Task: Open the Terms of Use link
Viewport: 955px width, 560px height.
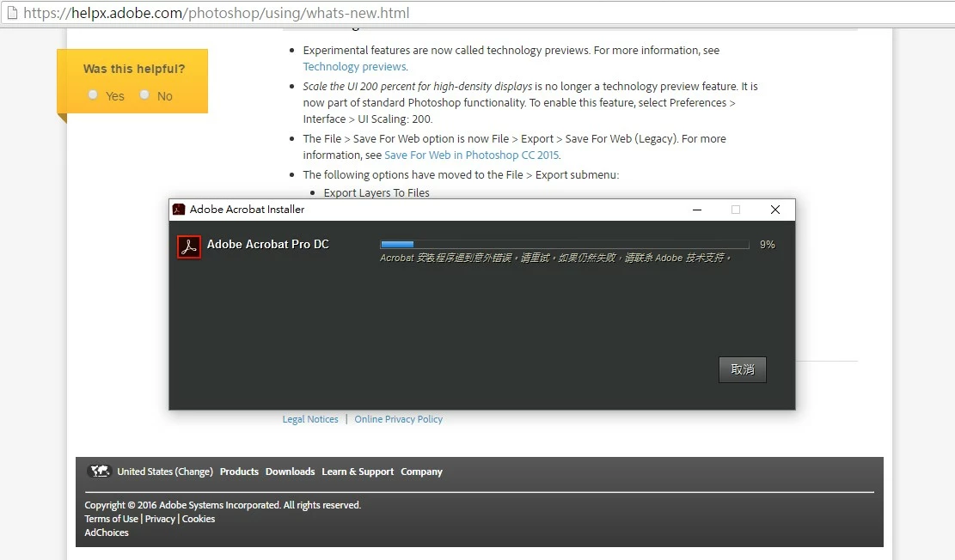Action: point(112,519)
